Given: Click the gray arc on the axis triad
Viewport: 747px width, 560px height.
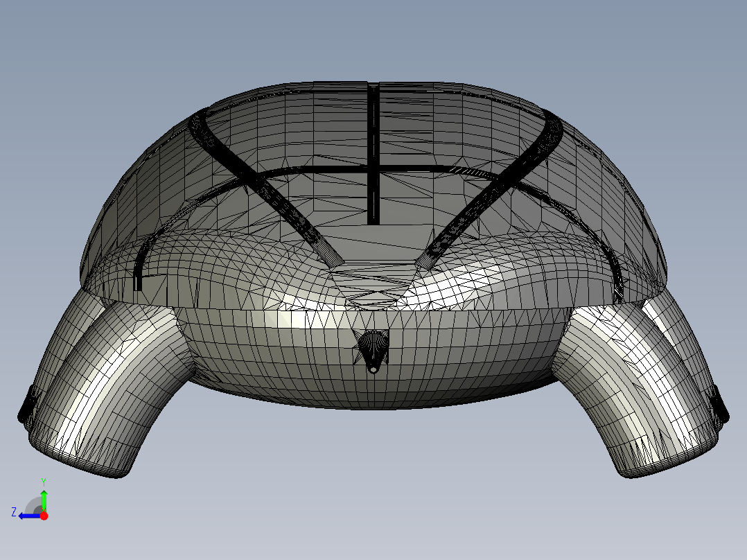Looking at the screenshot, I should tap(33, 505).
